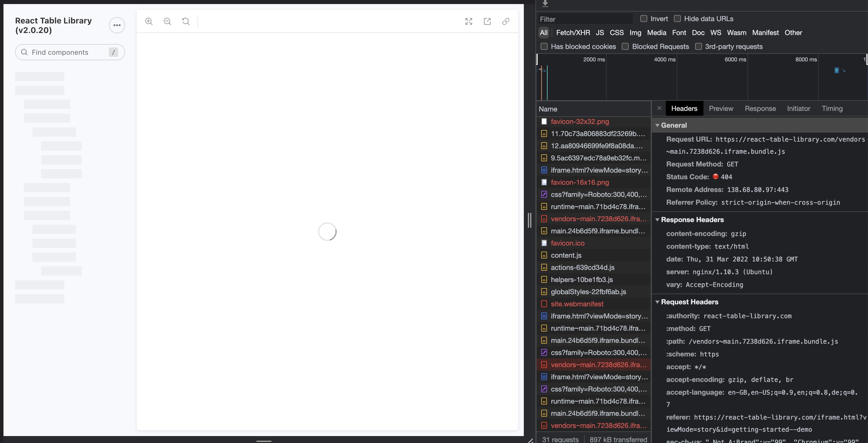
Task: Collapse the Request Headers section
Action: coord(658,302)
